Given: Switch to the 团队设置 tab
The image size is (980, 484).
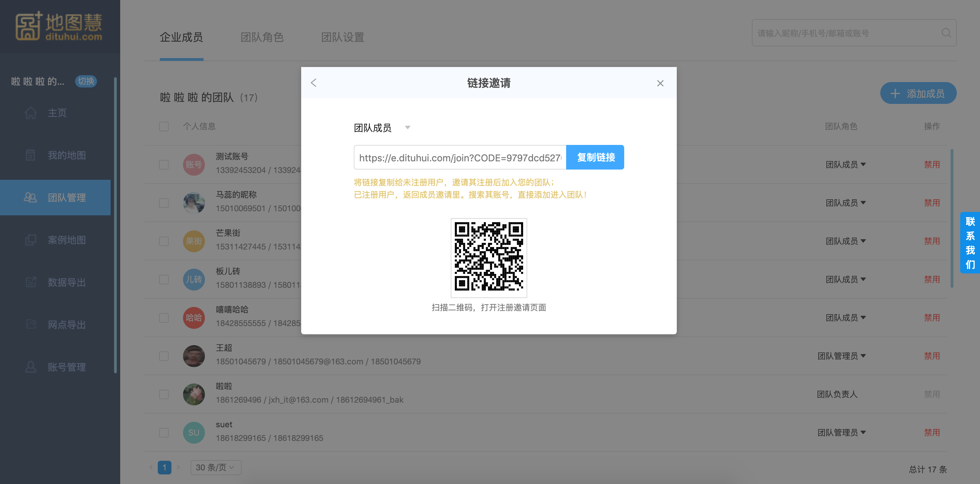Looking at the screenshot, I should pos(343,37).
